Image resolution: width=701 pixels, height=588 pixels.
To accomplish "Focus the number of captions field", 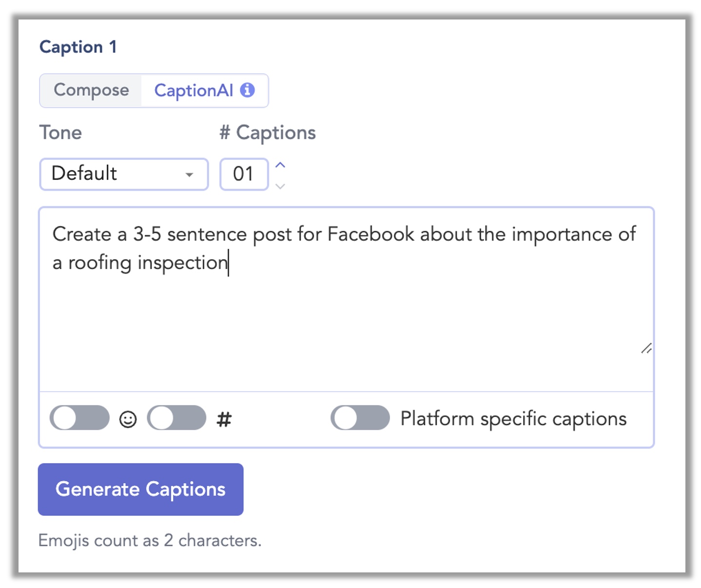I will coord(244,174).
